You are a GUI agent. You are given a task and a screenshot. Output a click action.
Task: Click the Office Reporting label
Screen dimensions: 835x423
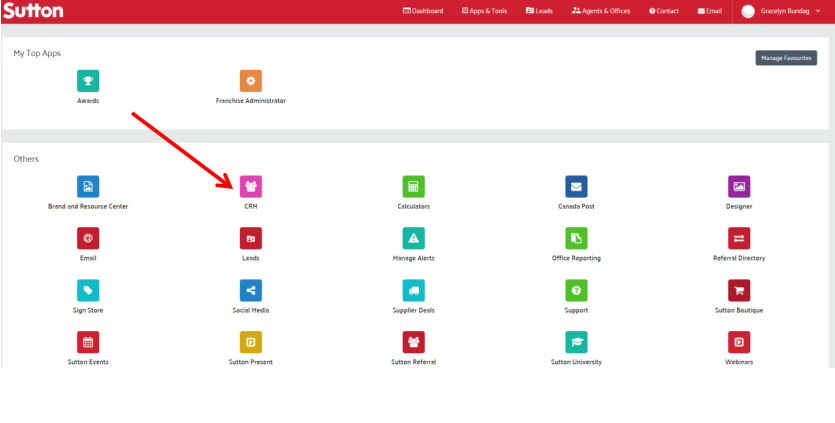(x=576, y=258)
